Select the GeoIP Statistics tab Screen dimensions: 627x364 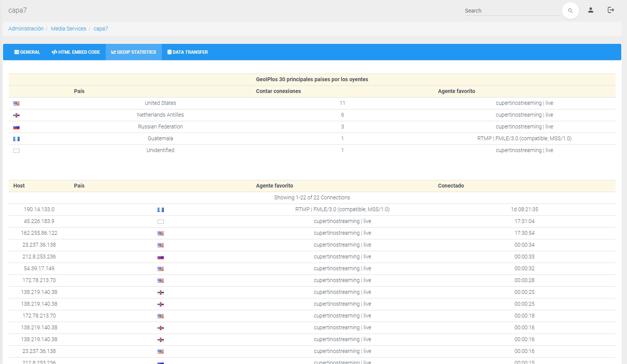point(134,52)
